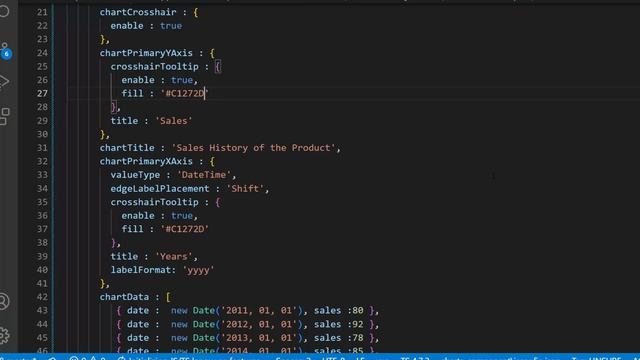640x360 pixels.
Task: Click the 'Shift' string value
Action: pos(245,189)
